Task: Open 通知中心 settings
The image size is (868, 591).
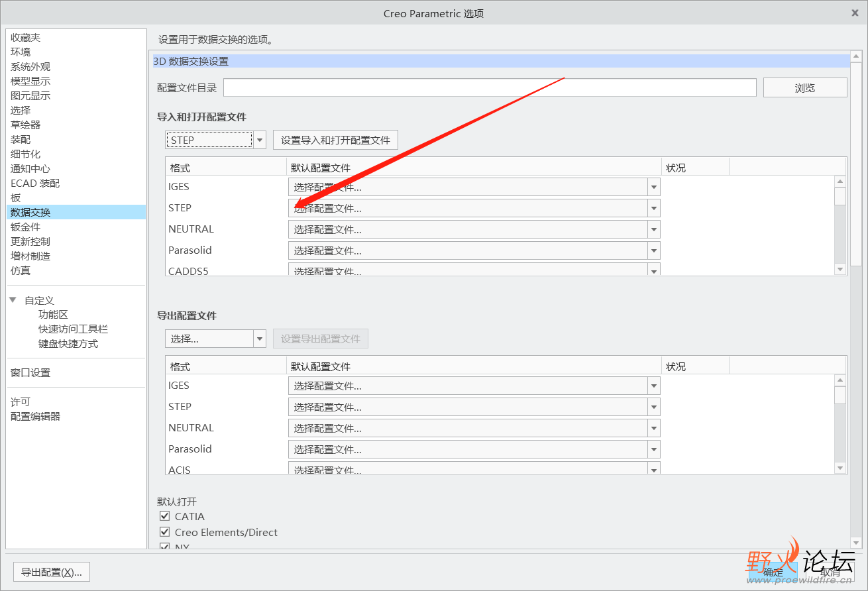Action: tap(30, 169)
